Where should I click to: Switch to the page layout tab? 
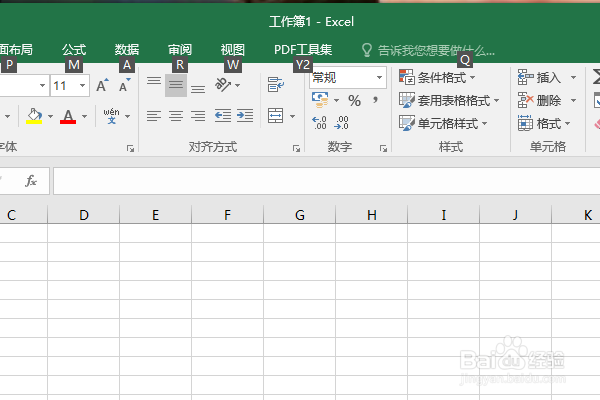click(x=16, y=49)
